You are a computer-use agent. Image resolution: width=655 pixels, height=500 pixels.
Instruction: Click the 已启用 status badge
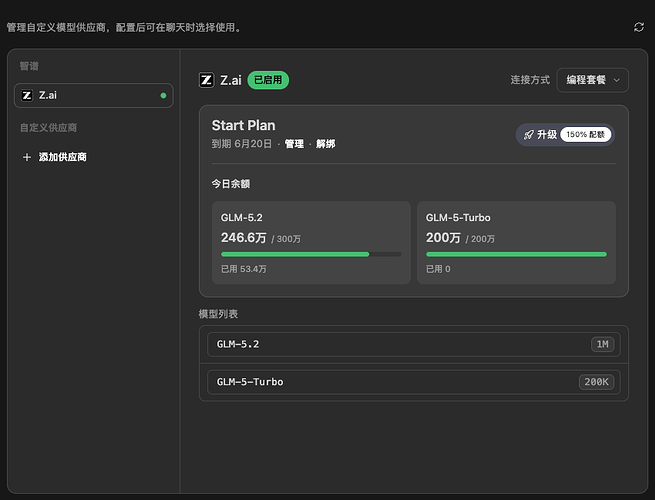point(268,80)
